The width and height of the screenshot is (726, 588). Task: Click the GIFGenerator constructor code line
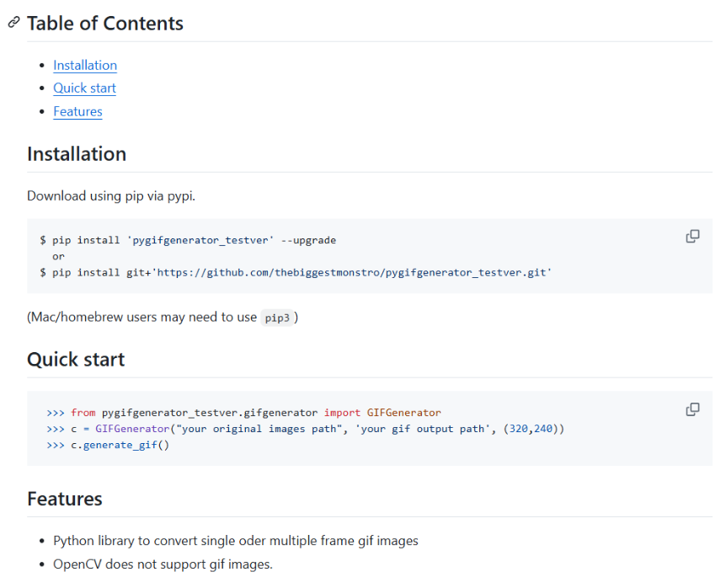click(305, 429)
